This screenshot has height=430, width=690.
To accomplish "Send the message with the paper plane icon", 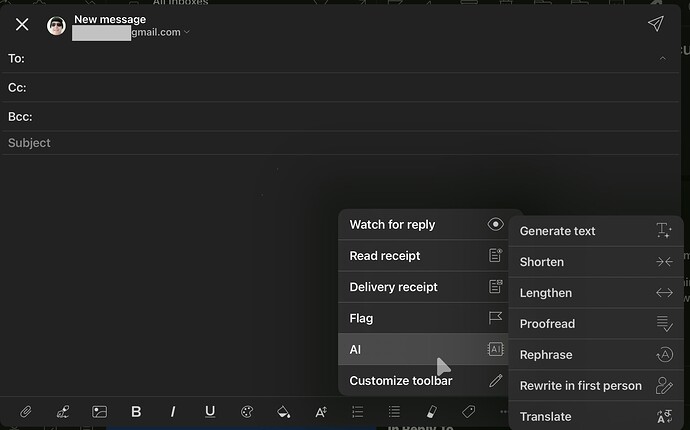I will pos(655,24).
